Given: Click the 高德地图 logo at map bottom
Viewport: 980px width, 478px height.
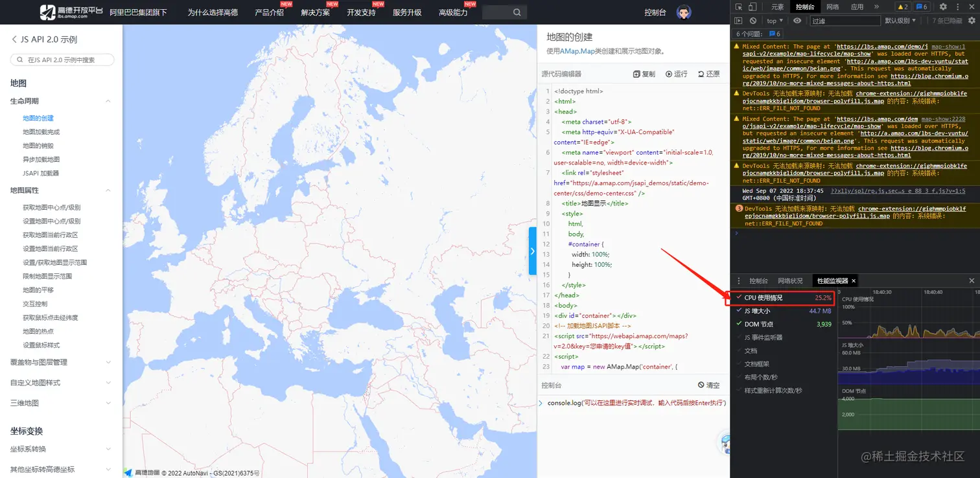Looking at the screenshot, I should point(142,473).
